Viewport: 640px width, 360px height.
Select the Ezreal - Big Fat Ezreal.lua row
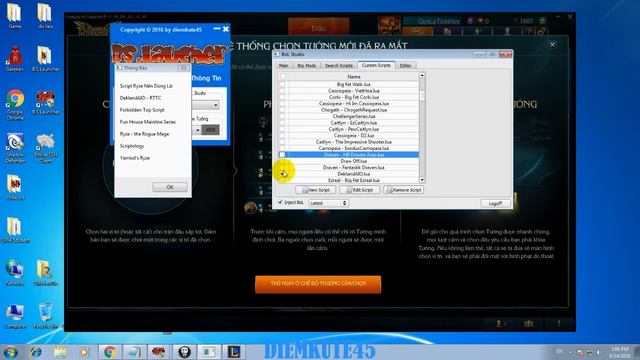pos(353,180)
